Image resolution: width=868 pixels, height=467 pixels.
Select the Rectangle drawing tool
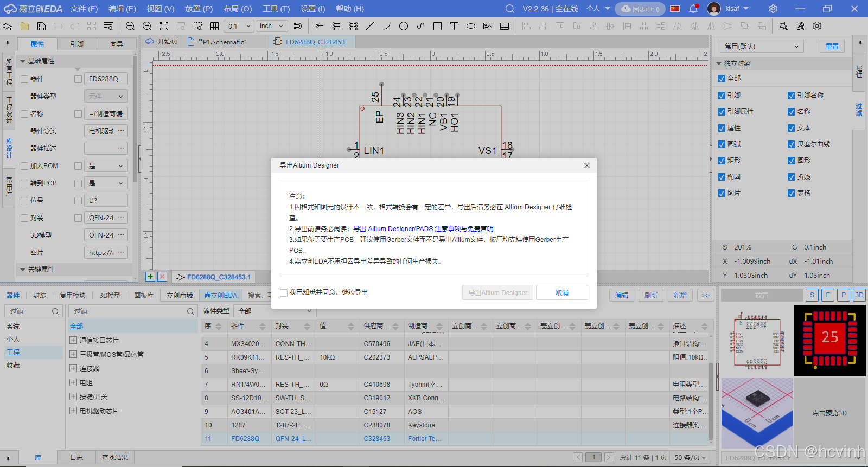tap(437, 26)
